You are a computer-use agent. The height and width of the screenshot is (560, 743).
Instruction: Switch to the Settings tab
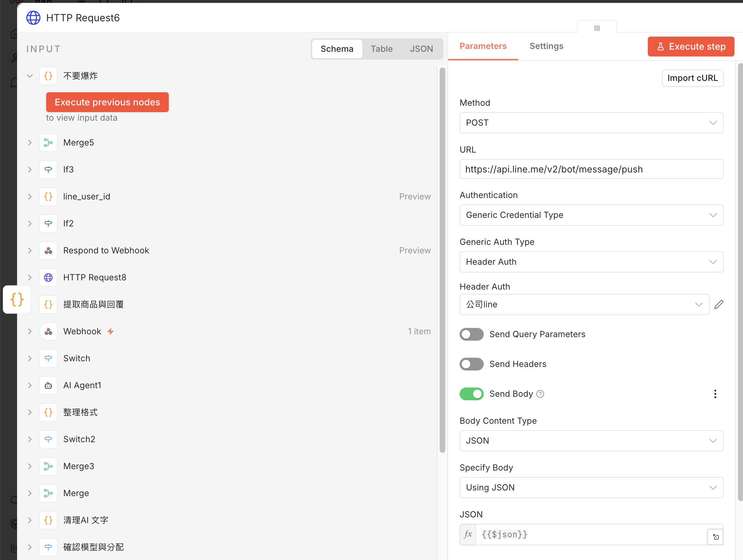point(546,46)
